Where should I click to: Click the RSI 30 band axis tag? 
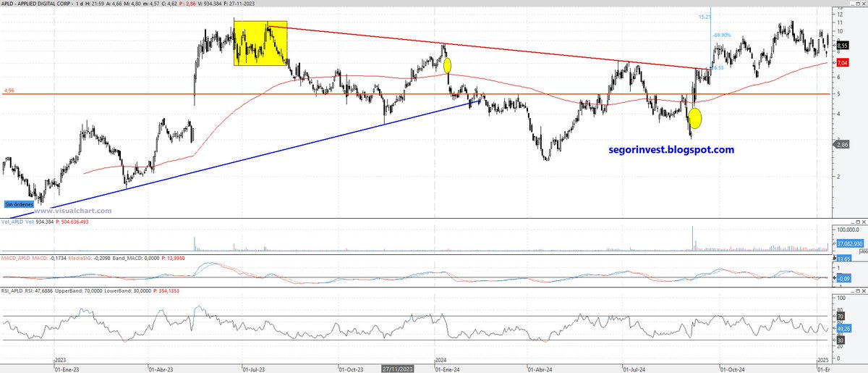coord(841,340)
